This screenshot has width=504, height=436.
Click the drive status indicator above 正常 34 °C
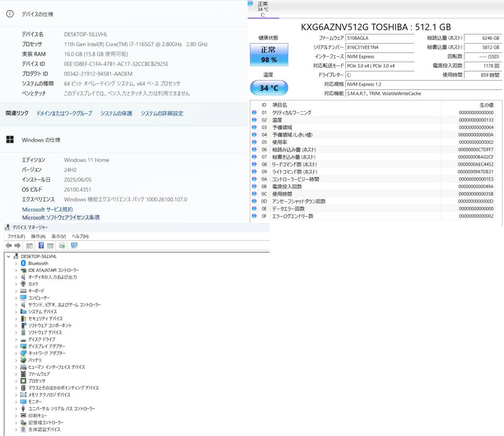tap(250, 3)
